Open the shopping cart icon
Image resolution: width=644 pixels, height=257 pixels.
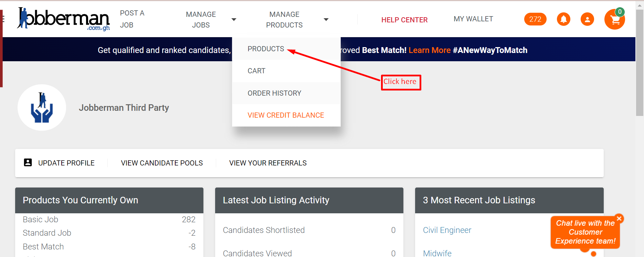(x=614, y=20)
